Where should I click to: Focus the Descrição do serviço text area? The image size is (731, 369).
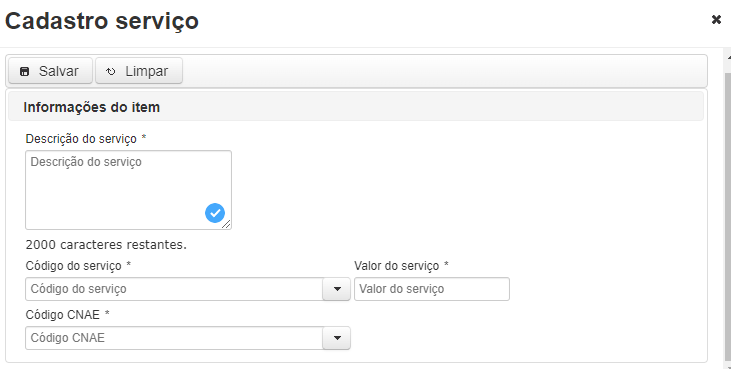(x=128, y=190)
